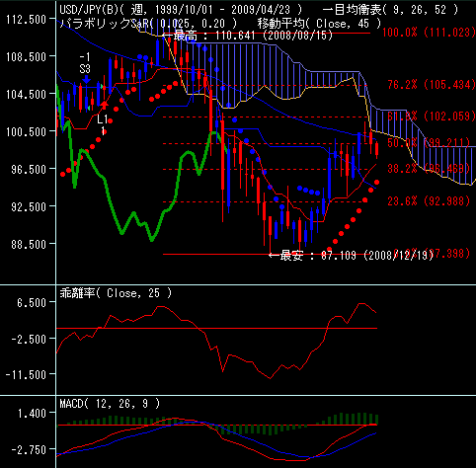Click the 61.8% (102.059) retracement label

(432, 117)
